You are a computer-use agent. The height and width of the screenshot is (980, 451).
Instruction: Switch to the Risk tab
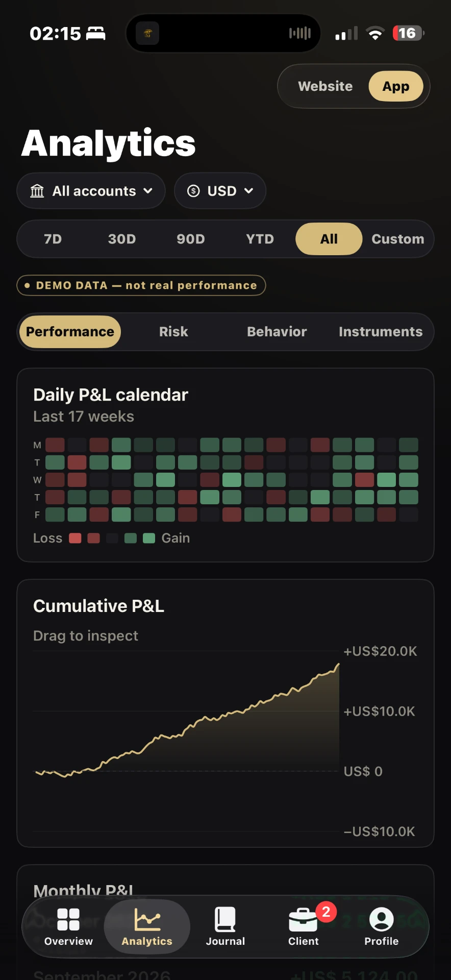tap(173, 332)
